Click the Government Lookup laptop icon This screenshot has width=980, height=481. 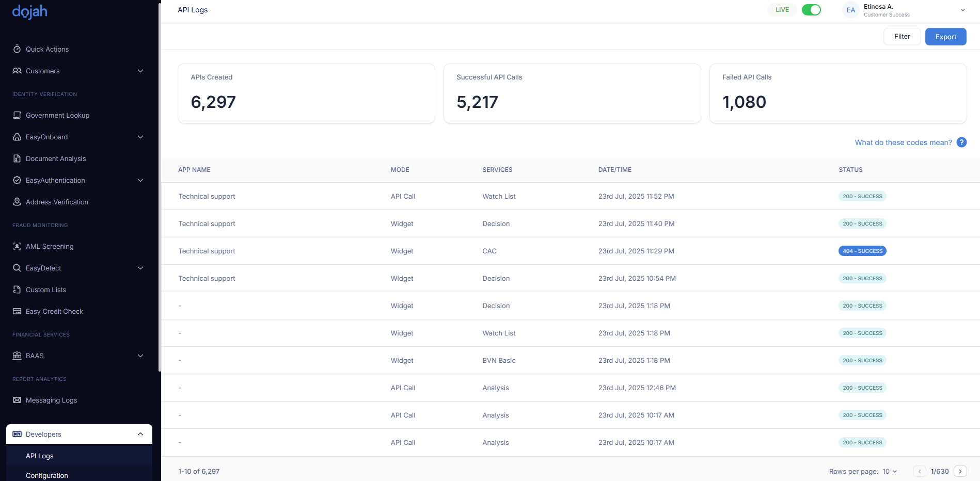[x=17, y=115]
